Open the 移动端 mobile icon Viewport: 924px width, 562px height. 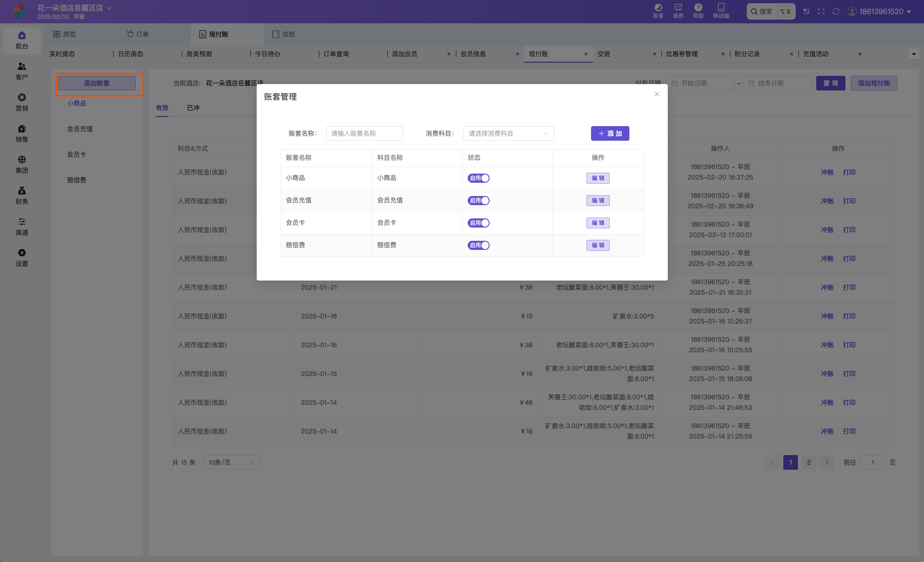pos(721,11)
